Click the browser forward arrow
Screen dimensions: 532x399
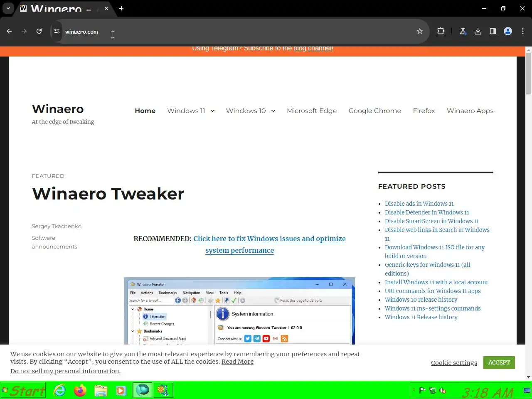[24, 31]
